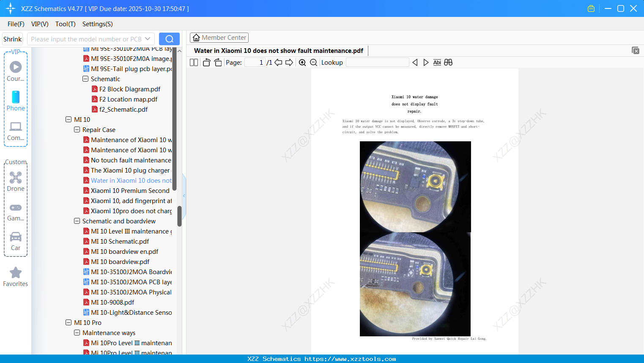Collapse the Maintenance ways folder
The image size is (644, 363).
coord(77,333)
